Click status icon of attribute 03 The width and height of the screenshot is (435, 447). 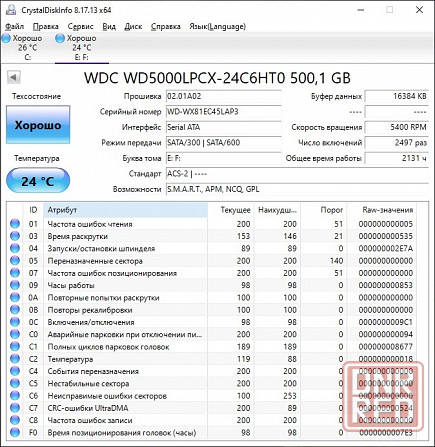click(15, 236)
